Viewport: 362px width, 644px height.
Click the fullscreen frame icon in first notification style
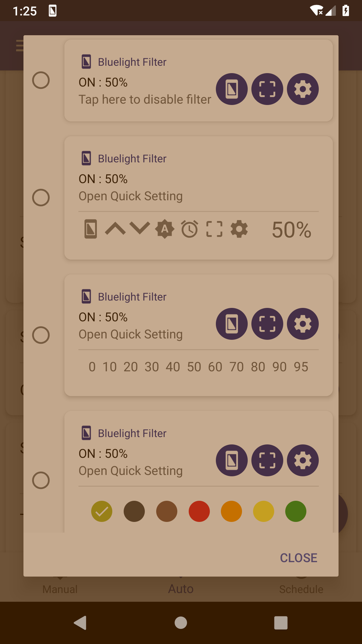pos(267,89)
